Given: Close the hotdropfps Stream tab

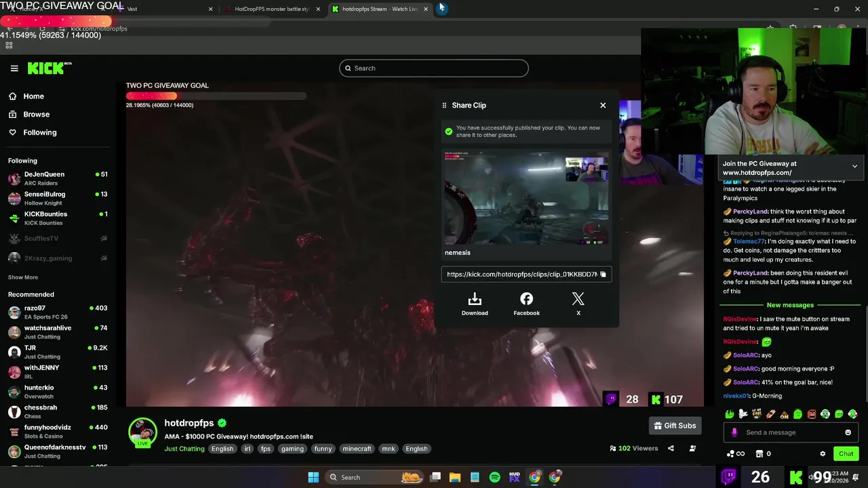Looking at the screenshot, I should pos(426,9).
